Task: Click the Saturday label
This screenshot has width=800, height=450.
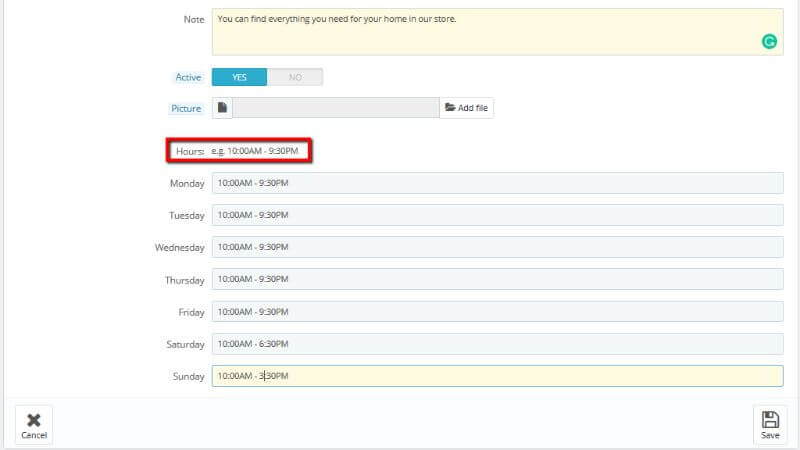Action: (185, 344)
